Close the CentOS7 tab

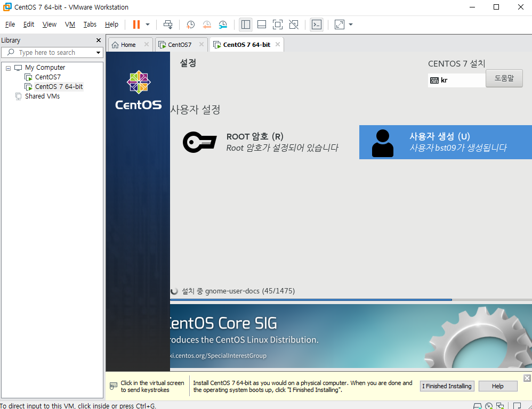[201, 44]
